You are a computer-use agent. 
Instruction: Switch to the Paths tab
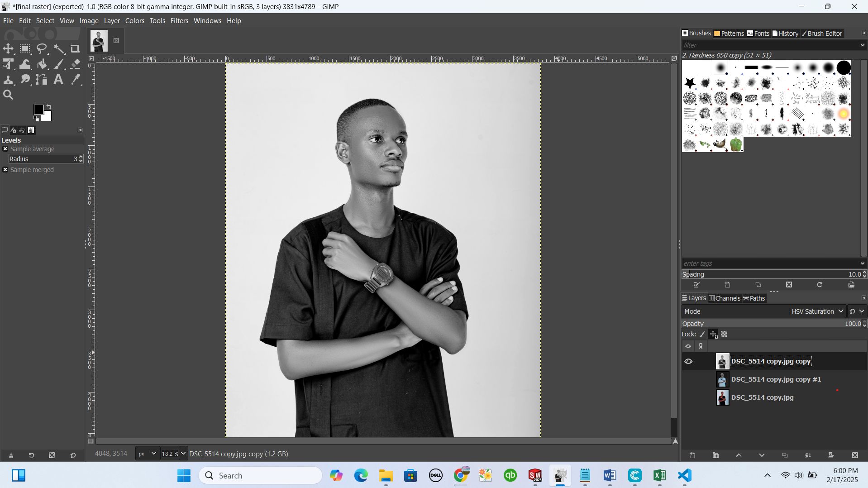[x=754, y=298]
